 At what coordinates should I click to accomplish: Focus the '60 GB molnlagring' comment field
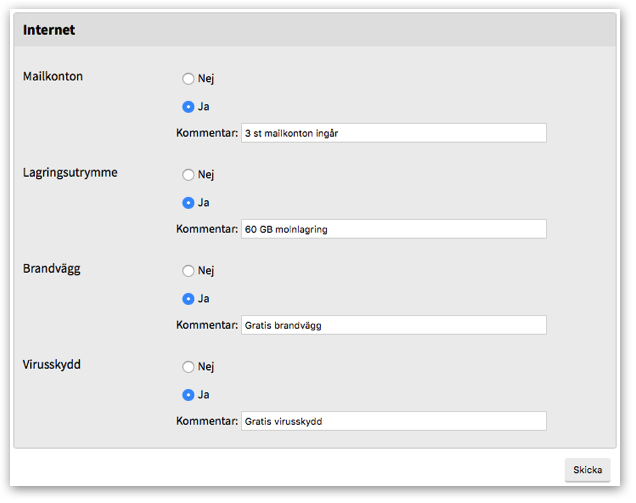[x=393, y=229]
